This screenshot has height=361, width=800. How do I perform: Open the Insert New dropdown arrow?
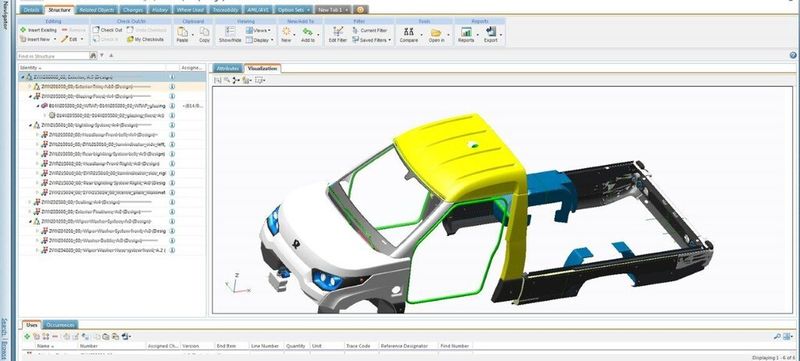[55, 39]
